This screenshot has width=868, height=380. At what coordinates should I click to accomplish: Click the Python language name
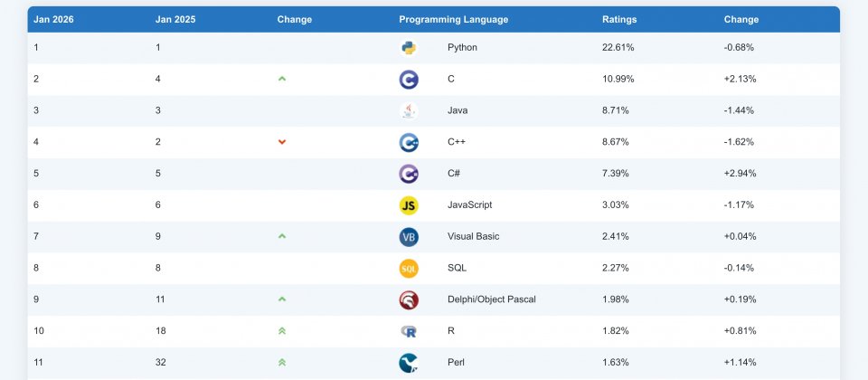tap(462, 48)
